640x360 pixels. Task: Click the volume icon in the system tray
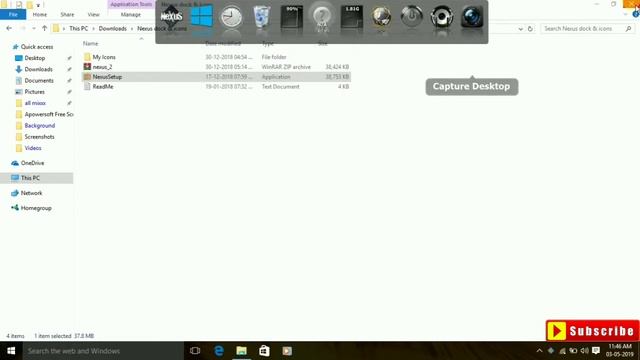[584, 351]
